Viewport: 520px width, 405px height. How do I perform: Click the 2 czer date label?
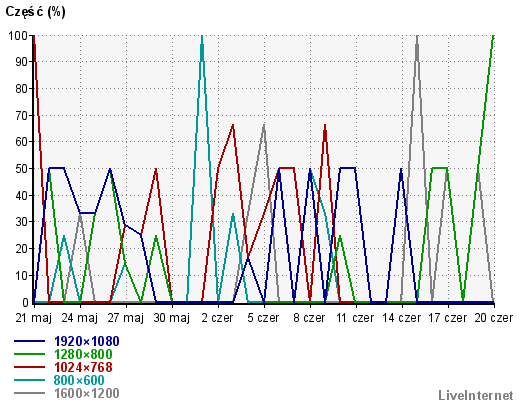tap(217, 318)
